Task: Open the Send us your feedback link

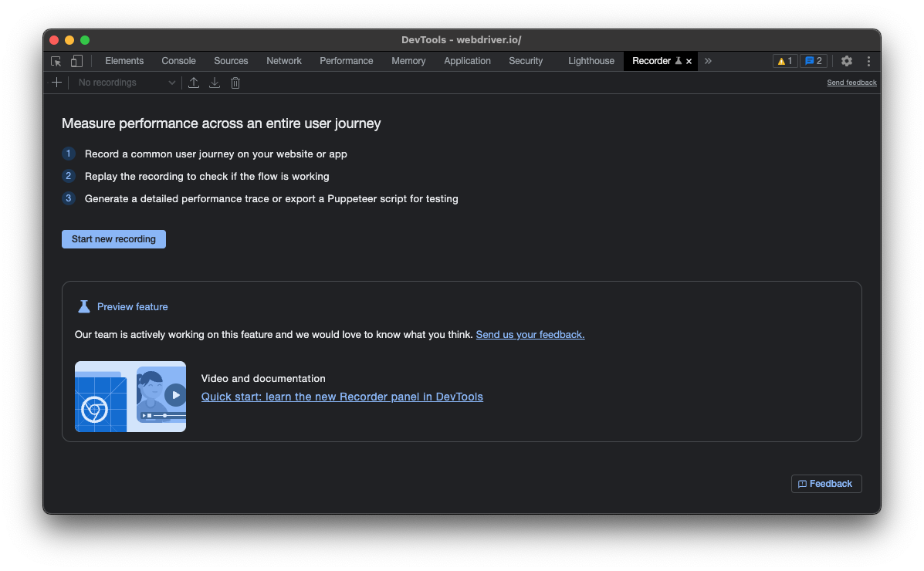Action: [x=530, y=335]
